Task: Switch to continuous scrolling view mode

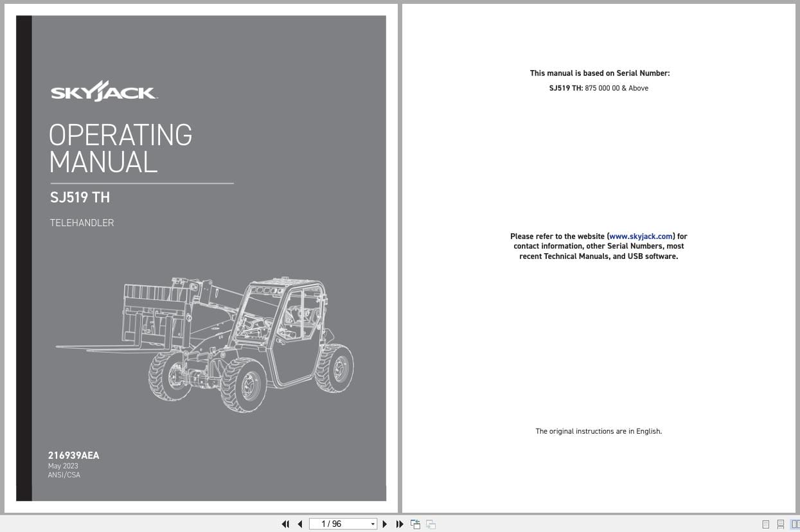Action: 780,524
